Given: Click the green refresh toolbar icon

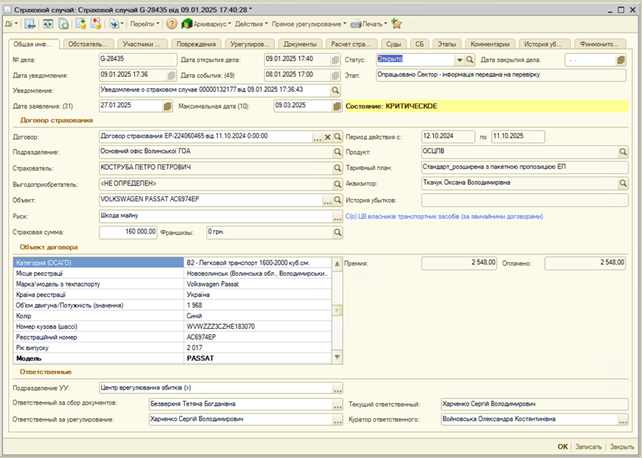Looking at the screenshot, I should tap(48, 24).
